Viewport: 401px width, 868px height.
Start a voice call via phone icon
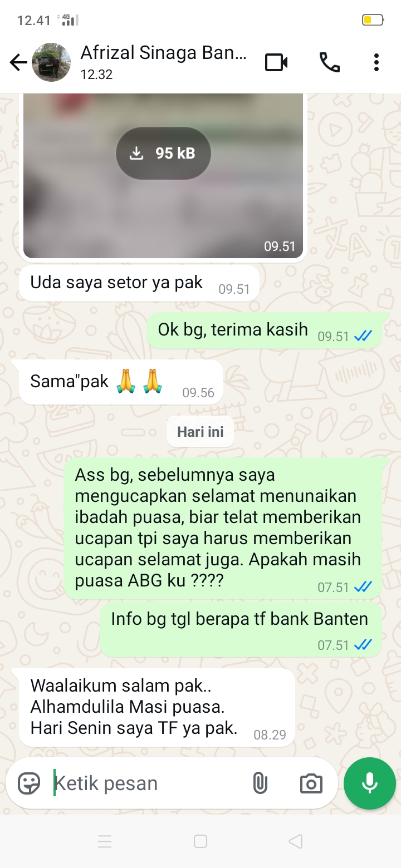pyautogui.click(x=329, y=62)
